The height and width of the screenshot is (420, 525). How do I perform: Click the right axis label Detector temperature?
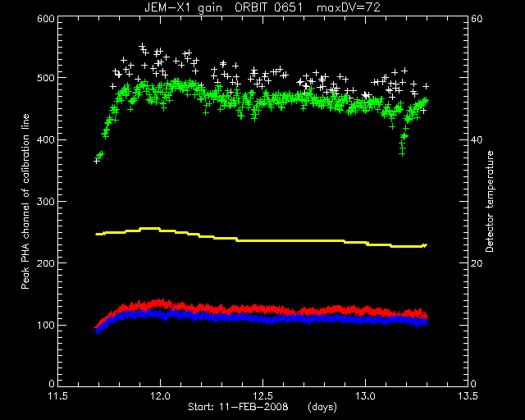click(490, 201)
